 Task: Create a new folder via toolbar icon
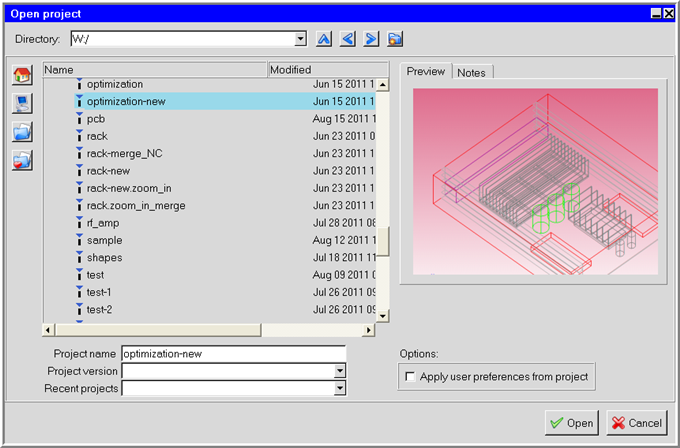pos(395,39)
